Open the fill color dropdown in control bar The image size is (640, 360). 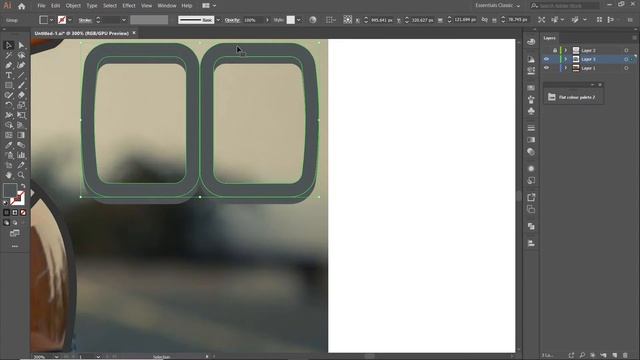point(51,20)
